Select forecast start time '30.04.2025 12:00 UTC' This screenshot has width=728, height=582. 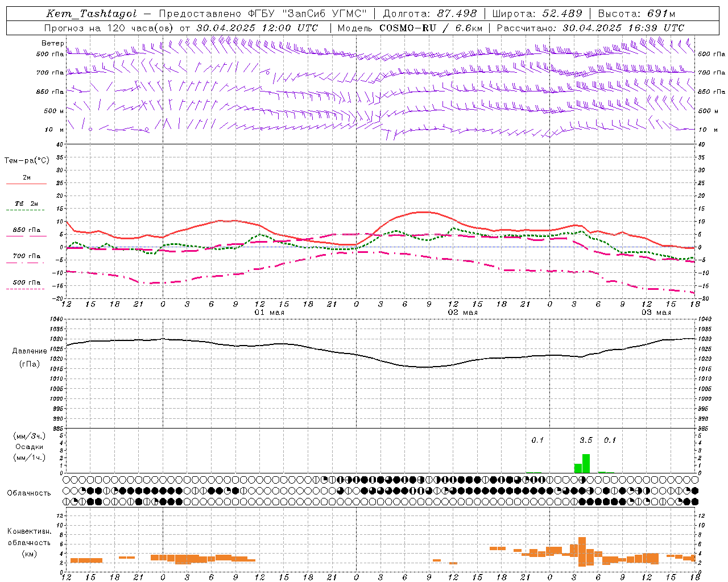258,28
